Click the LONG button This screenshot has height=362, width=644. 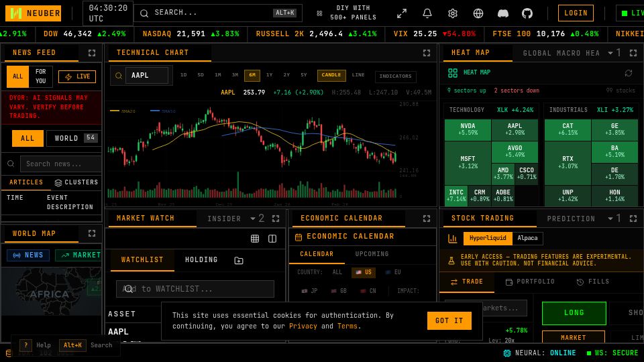[574, 313]
